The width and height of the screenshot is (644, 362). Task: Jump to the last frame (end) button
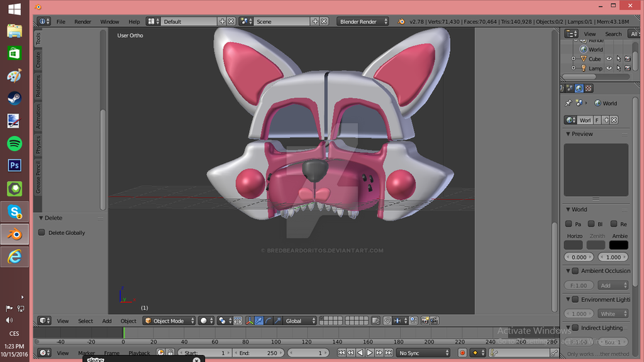[x=389, y=353]
